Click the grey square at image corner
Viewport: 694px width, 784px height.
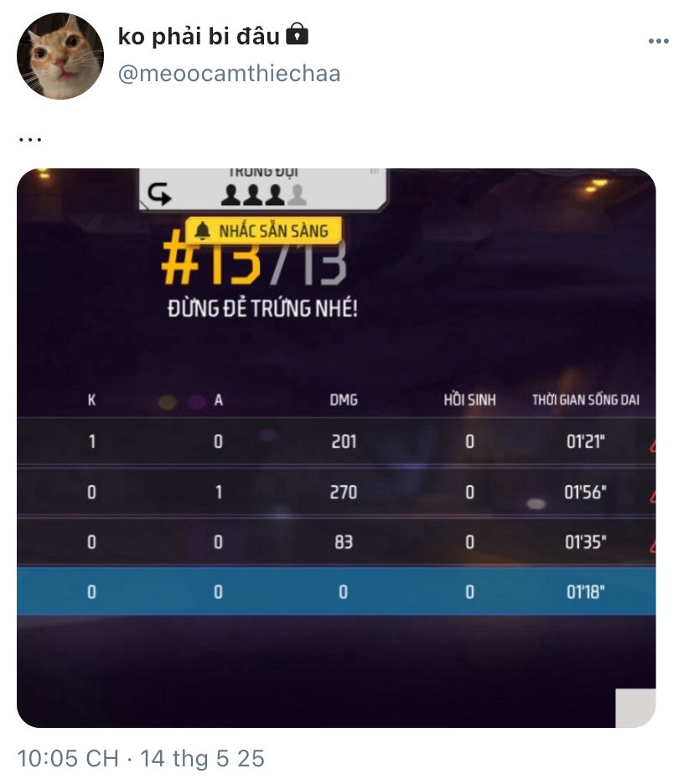pyautogui.click(x=635, y=708)
